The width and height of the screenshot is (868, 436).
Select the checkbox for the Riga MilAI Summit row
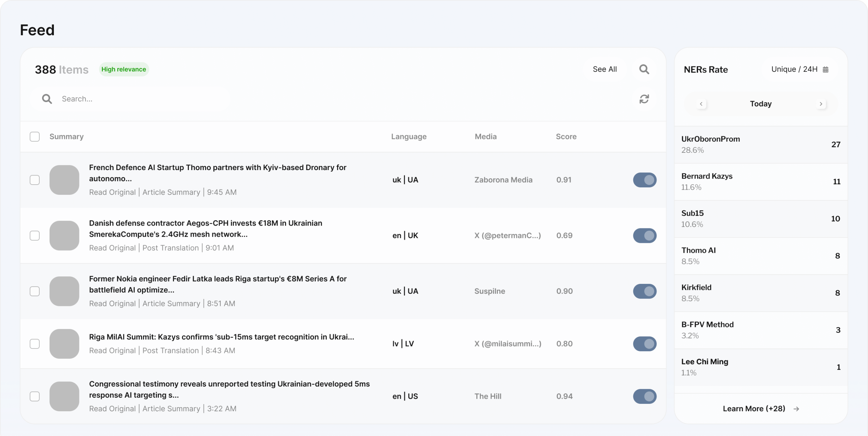pos(35,344)
